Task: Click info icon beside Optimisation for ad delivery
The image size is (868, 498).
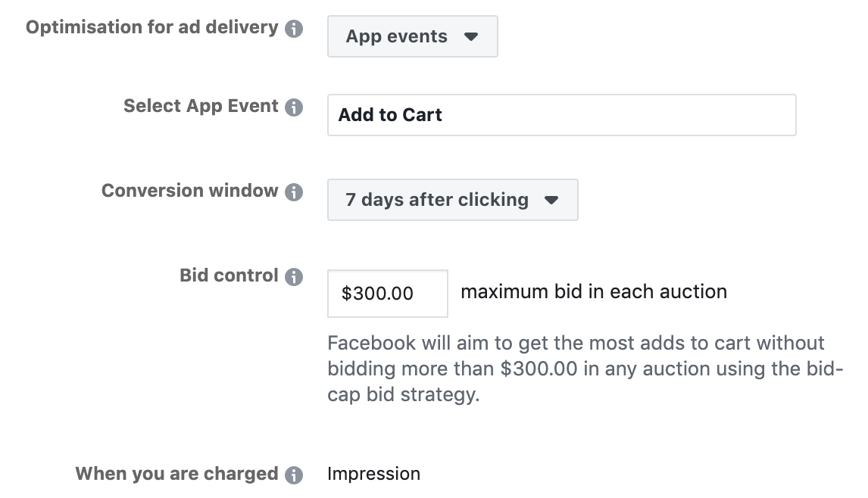Action: click(x=294, y=29)
